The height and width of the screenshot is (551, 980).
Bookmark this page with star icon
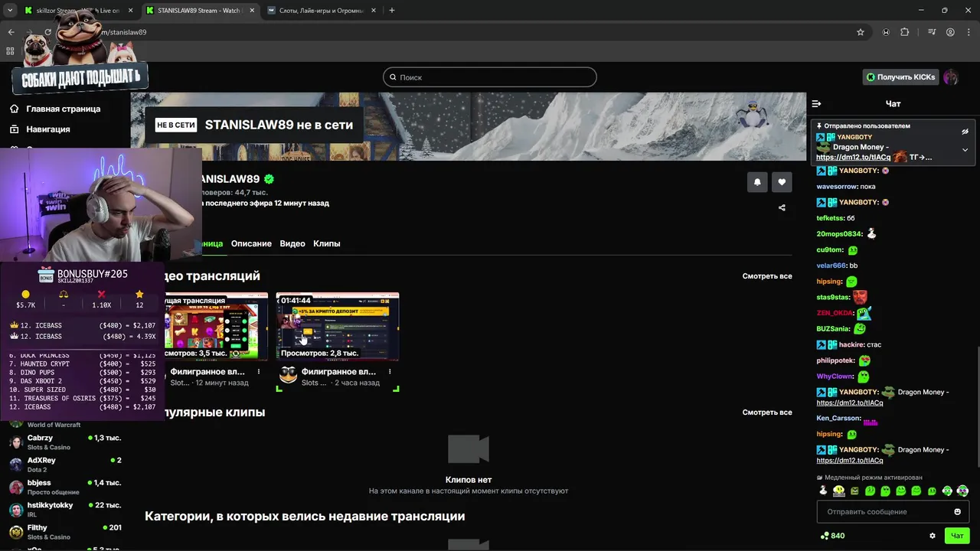pyautogui.click(x=861, y=32)
